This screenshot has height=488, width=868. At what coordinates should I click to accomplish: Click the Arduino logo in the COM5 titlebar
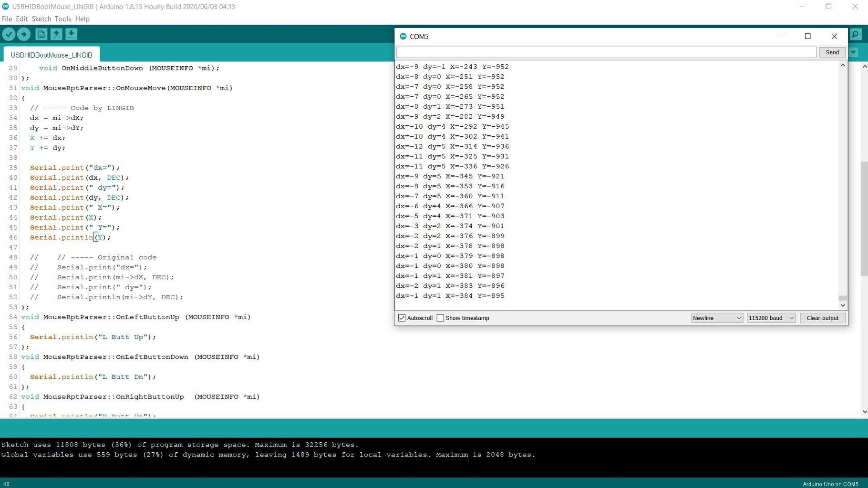(403, 36)
